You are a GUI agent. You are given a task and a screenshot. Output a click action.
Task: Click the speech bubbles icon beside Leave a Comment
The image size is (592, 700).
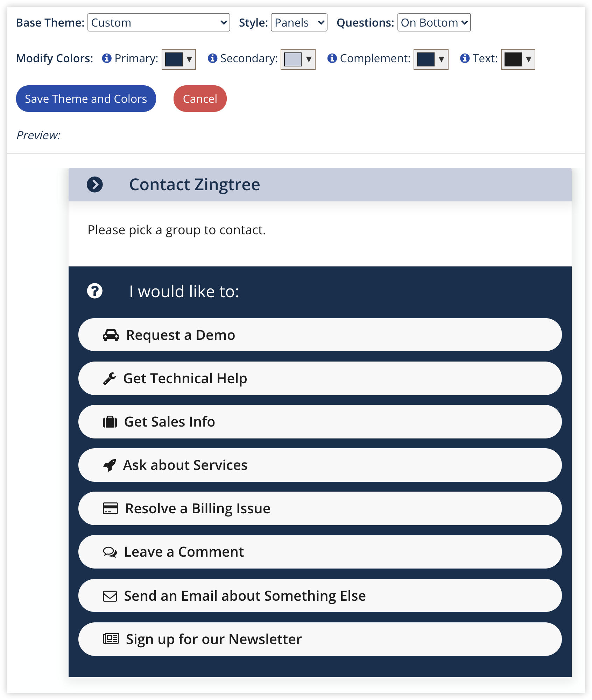pos(110,552)
